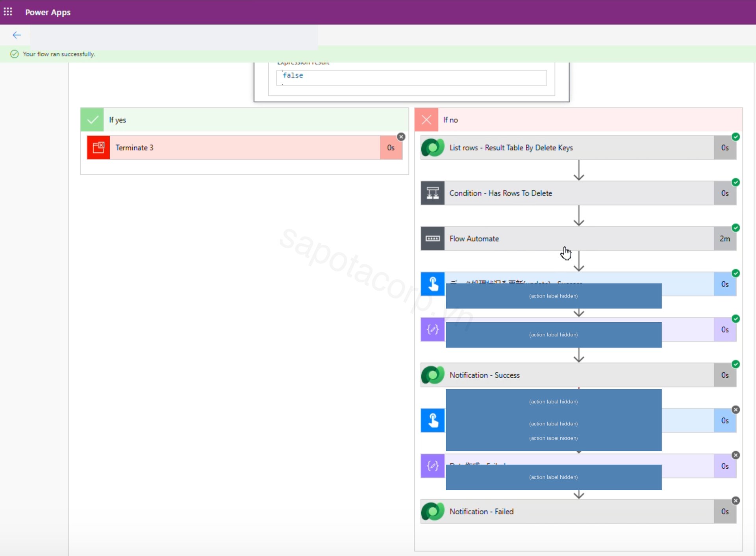Click success badge above the purple compose action duration

pyautogui.click(x=736, y=319)
